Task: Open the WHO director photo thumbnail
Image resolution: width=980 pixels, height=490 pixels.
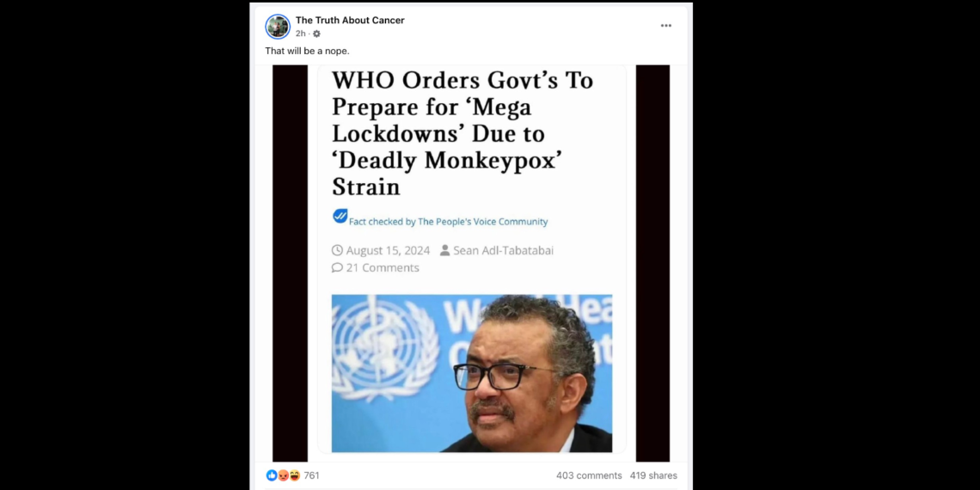Action: click(472, 373)
